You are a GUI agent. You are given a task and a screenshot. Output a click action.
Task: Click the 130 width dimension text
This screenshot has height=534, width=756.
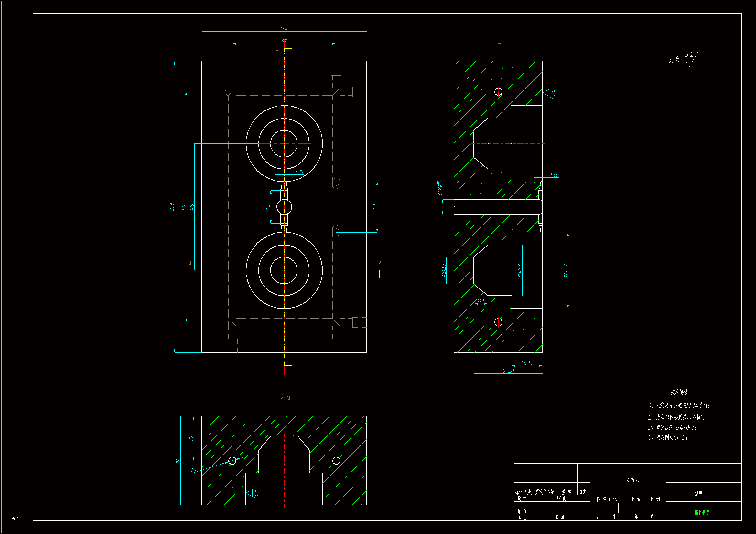284,29
